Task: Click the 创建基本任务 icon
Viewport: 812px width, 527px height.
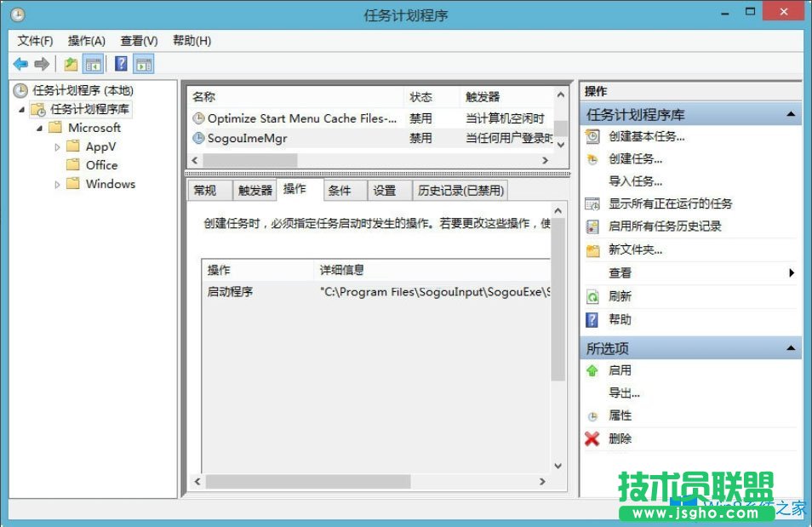Action: point(594,136)
